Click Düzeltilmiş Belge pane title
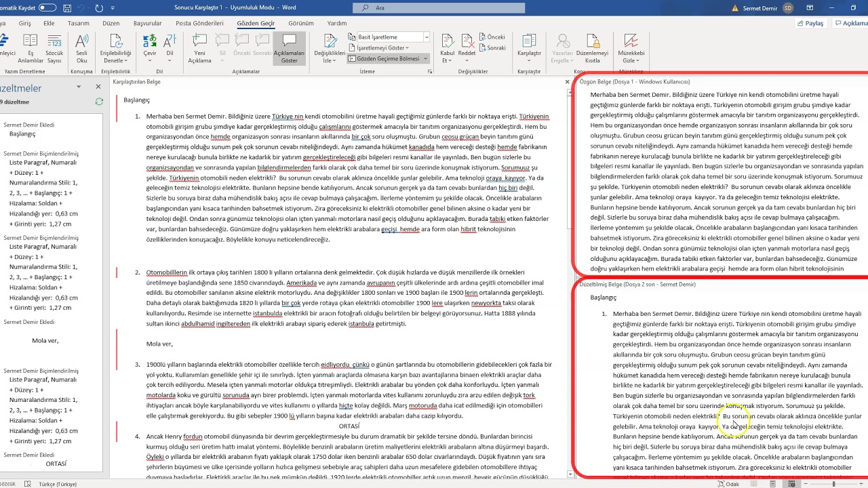 [x=637, y=284]
